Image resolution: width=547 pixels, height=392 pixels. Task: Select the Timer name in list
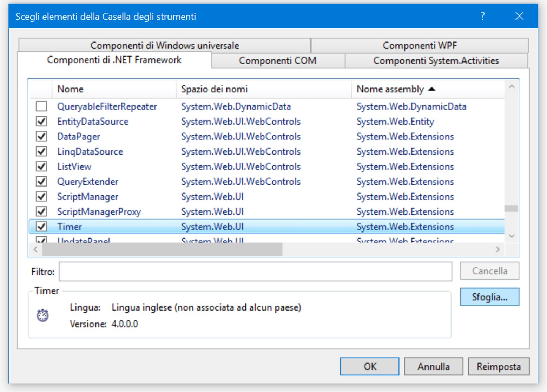pos(70,227)
